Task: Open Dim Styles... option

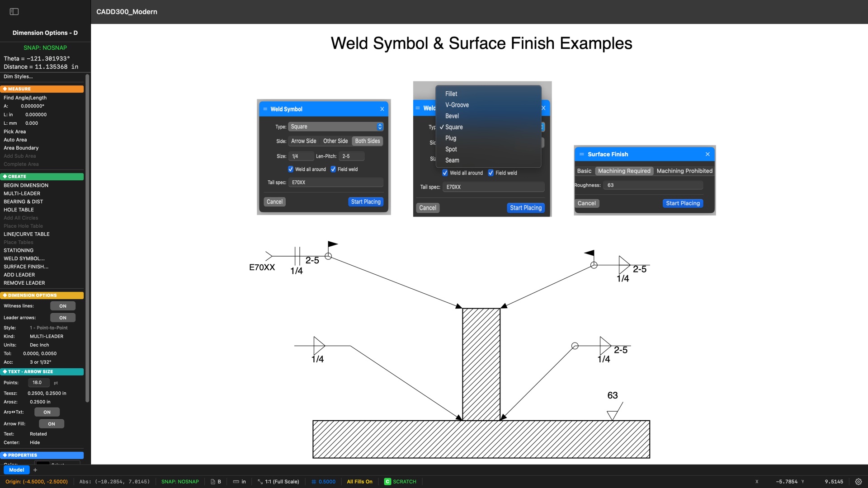Action: pos(18,76)
